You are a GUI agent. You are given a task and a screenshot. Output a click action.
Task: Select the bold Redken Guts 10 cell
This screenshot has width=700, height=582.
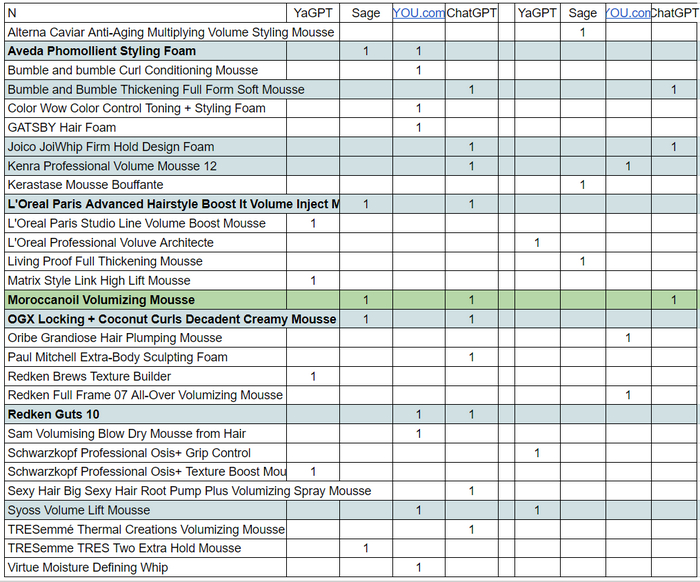tap(146, 415)
